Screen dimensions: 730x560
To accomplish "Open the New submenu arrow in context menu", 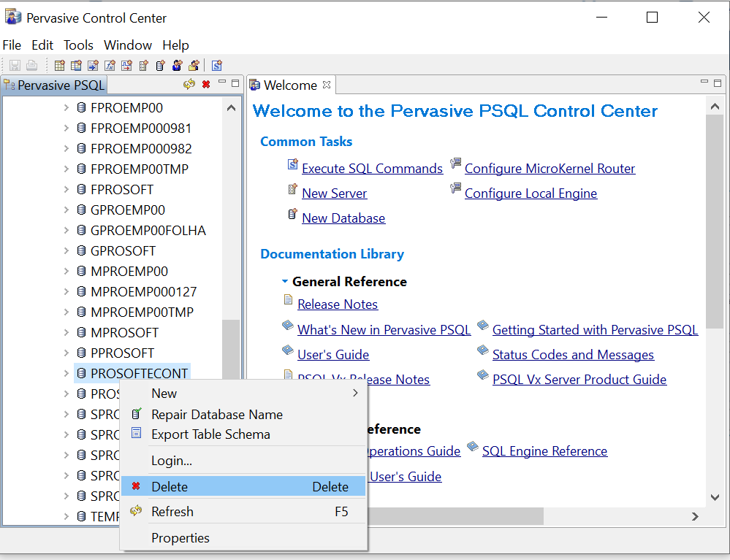I will [x=356, y=394].
